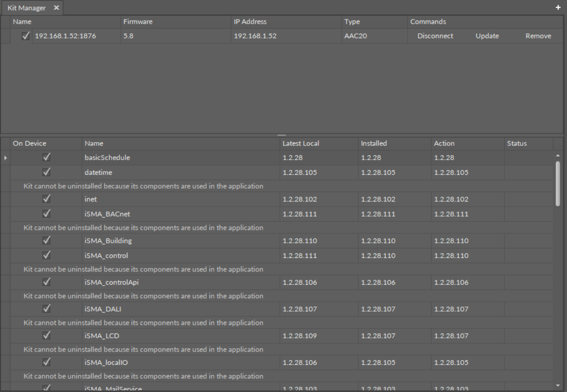
Task: Click the kit list vertical scrollbar thumb
Action: 558,183
